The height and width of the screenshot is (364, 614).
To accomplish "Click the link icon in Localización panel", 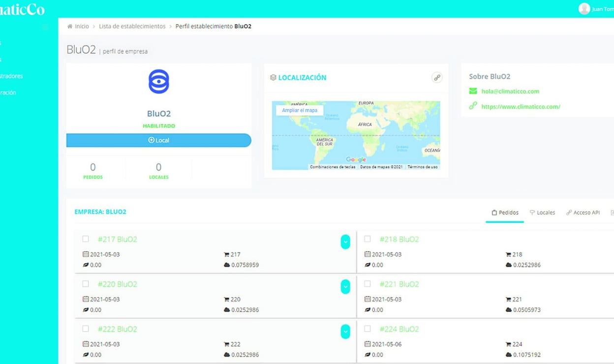I will pos(436,78).
